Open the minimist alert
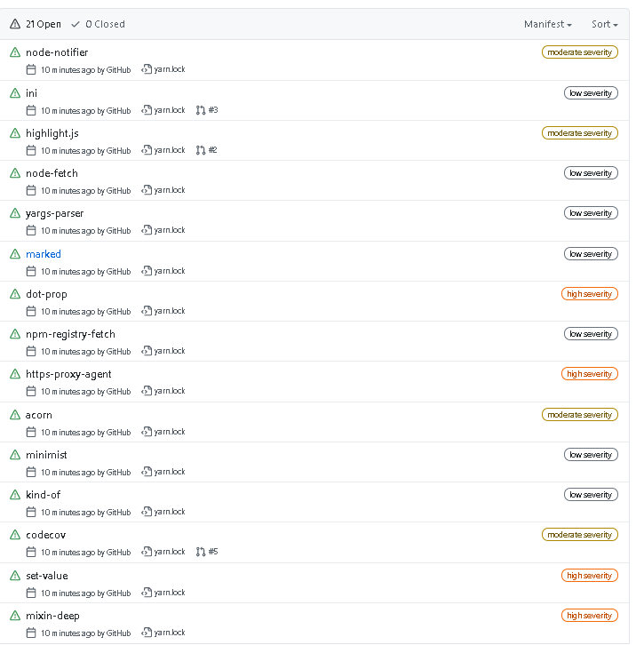 tap(46, 455)
